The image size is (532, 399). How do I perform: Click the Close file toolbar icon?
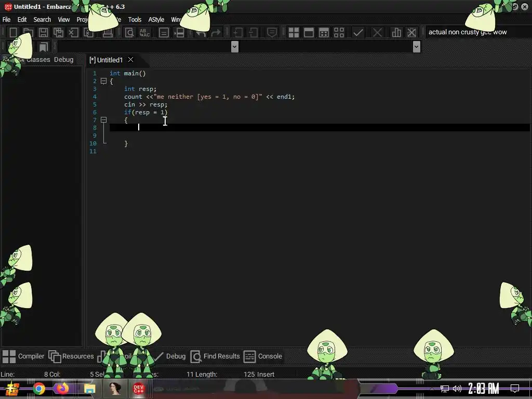tap(73, 33)
